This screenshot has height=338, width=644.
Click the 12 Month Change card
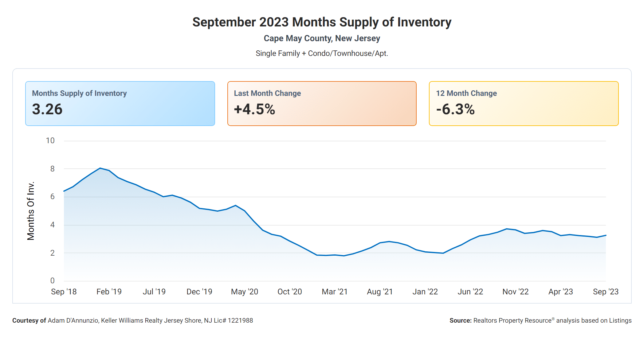[x=524, y=103]
